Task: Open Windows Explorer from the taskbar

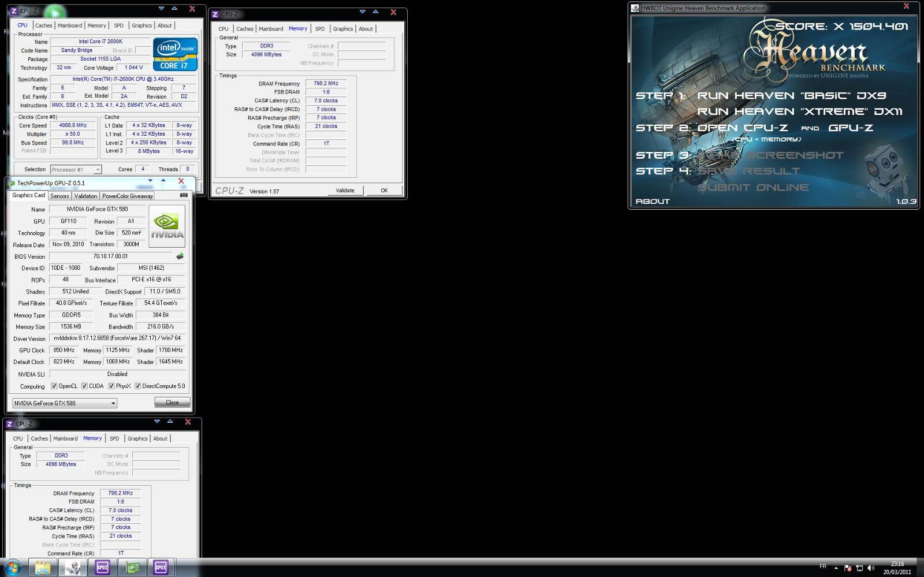Action: [42, 568]
